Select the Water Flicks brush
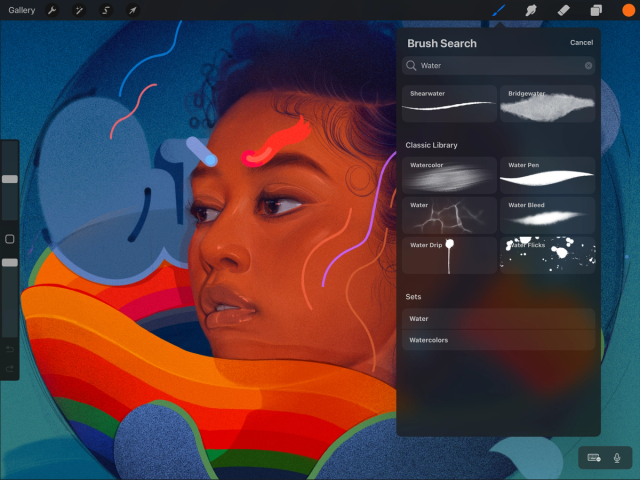Screen dimensions: 640x480 click(x=547, y=255)
